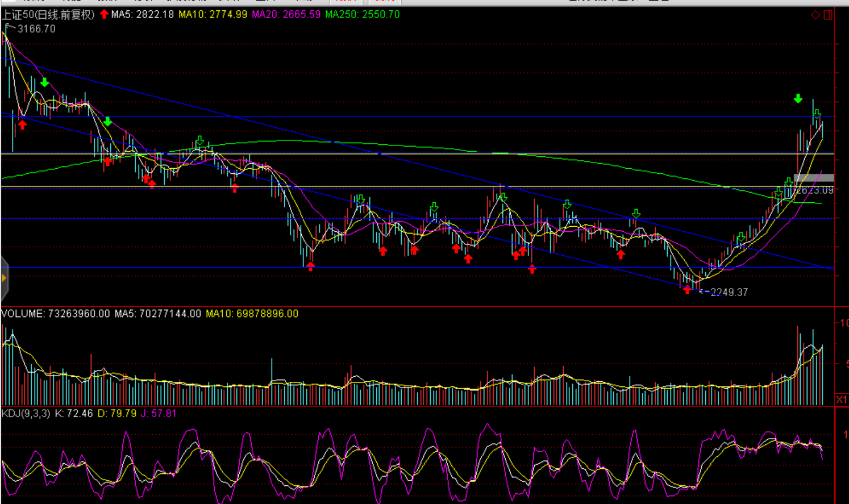Open the VOLUME indicator header
Viewport: 849px width, 504px height.
(55, 314)
